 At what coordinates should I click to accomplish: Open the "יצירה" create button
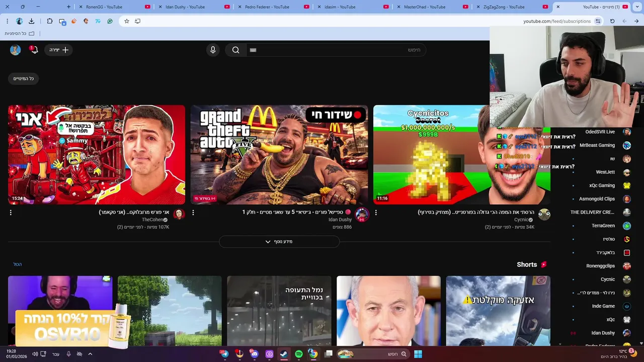tap(59, 50)
